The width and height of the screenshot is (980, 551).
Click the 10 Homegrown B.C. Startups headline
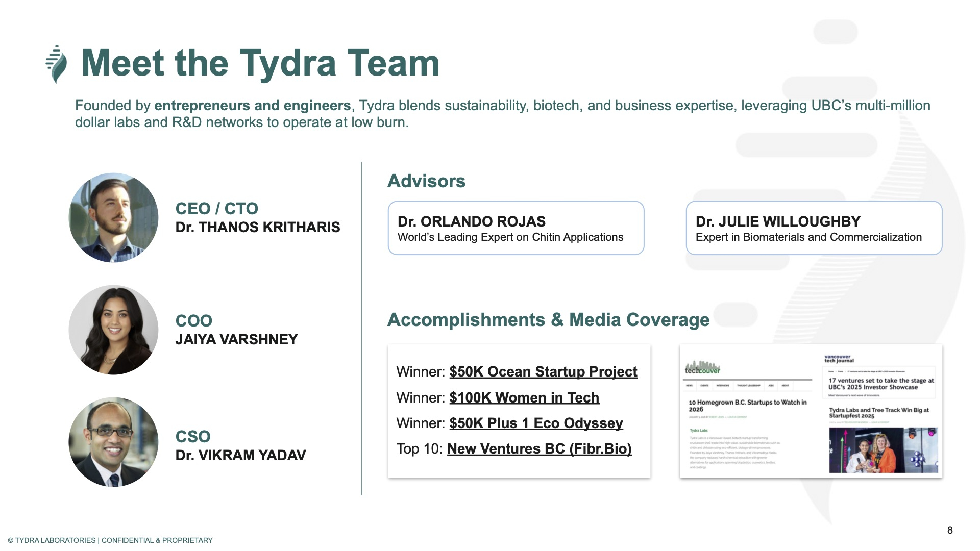[747, 406]
